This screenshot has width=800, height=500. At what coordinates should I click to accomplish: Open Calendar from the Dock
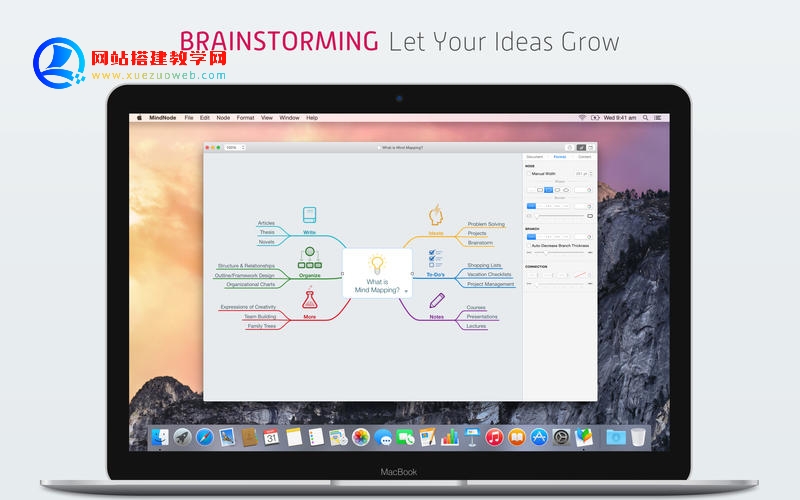(x=271, y=437)
